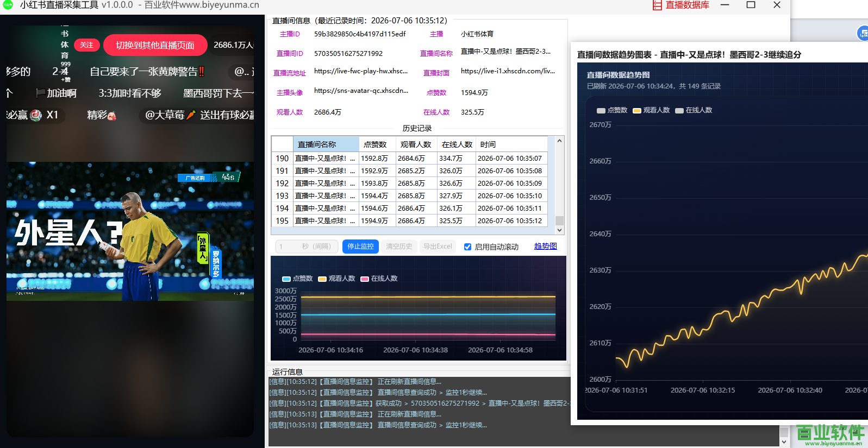Click the live stream video of the player
The image size is (868, 448).
pyautogui.click(x=130, y=231)
